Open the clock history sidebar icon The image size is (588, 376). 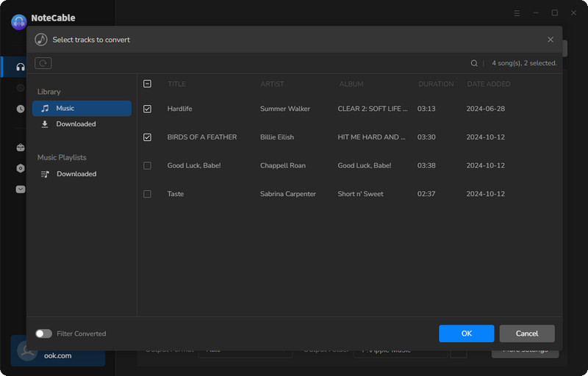pos(21,109)
